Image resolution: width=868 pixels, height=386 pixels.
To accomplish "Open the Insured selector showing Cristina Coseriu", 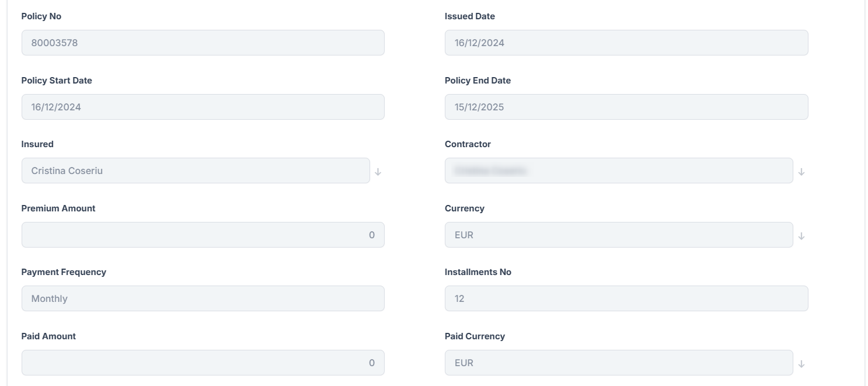I will (x=196, y=171).
